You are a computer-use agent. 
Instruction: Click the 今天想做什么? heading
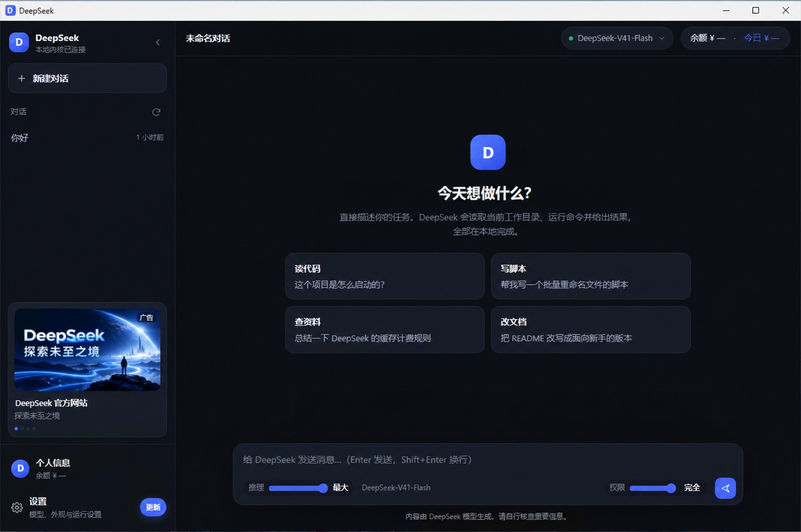pyautogui.click(x=485, y=193)
